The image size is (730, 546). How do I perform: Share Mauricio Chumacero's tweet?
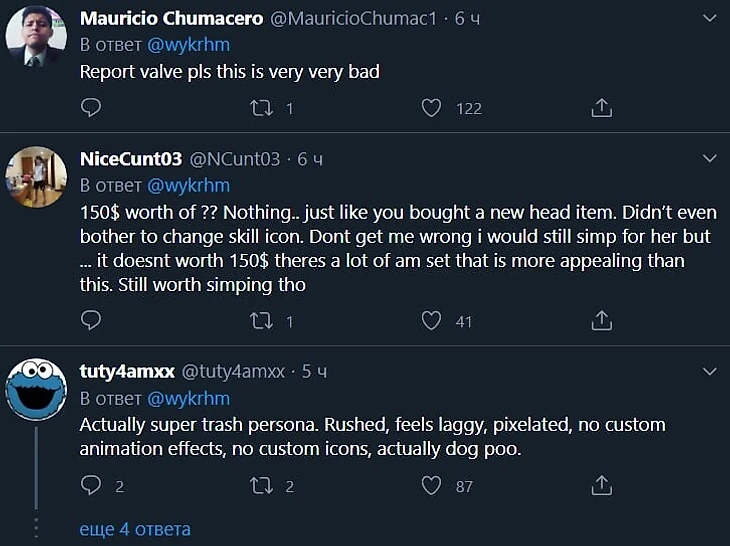click(x=602, y=107)
